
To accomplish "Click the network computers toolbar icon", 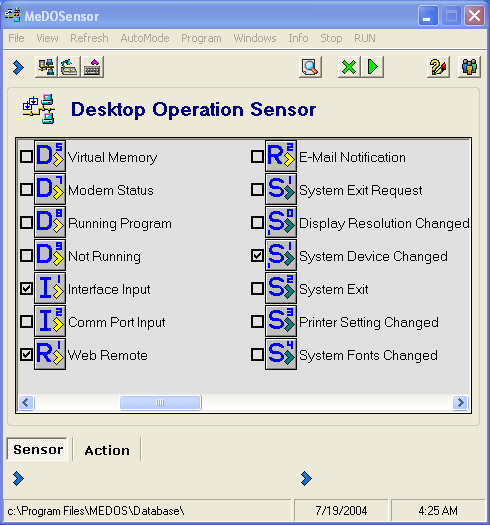I will (46, 67).
